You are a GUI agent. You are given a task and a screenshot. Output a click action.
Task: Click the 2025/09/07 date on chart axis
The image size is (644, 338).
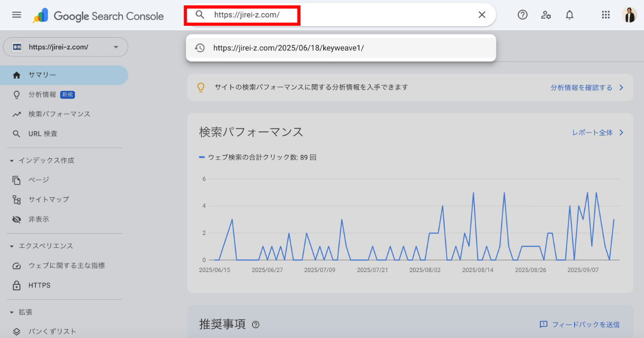click(x=583, y=270)
